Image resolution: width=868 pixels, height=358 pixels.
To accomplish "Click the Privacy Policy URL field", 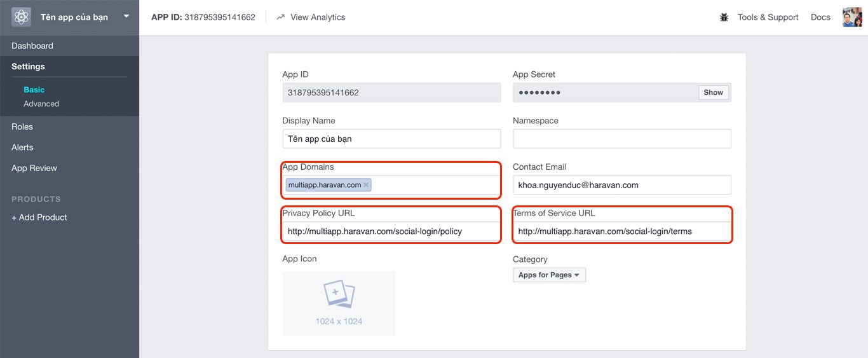I will tap(391, 231).
